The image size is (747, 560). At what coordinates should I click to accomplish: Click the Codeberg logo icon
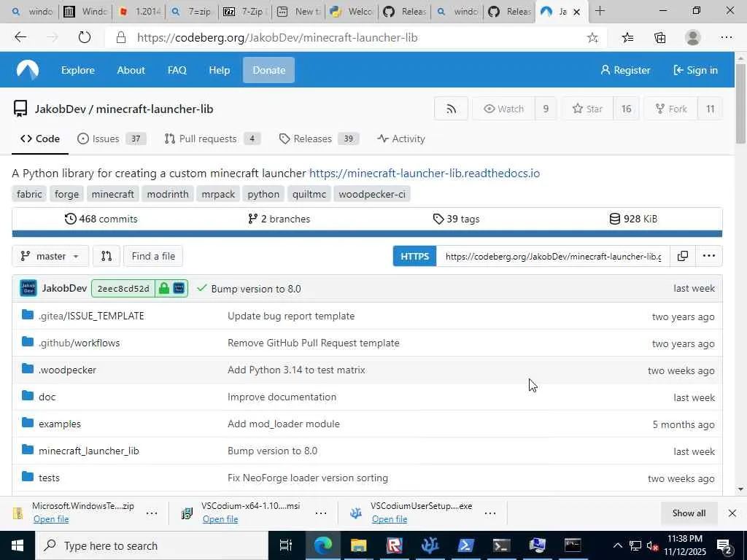28,70
